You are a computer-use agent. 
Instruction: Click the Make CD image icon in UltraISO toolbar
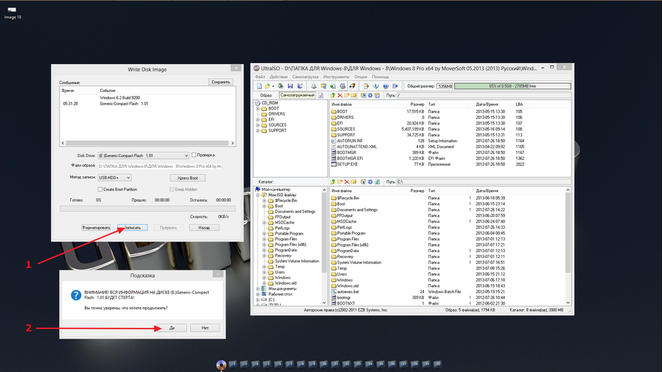point(314,86)
